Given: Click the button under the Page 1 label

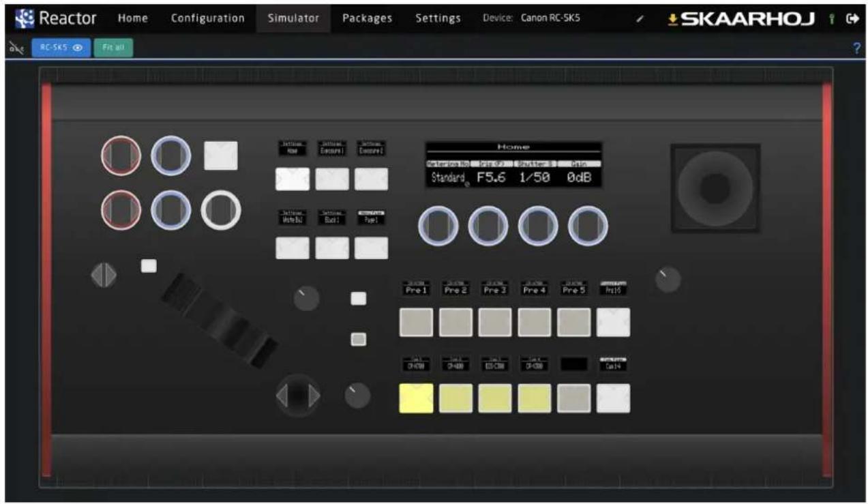Looking at the screenshot, I should [372, 248].
